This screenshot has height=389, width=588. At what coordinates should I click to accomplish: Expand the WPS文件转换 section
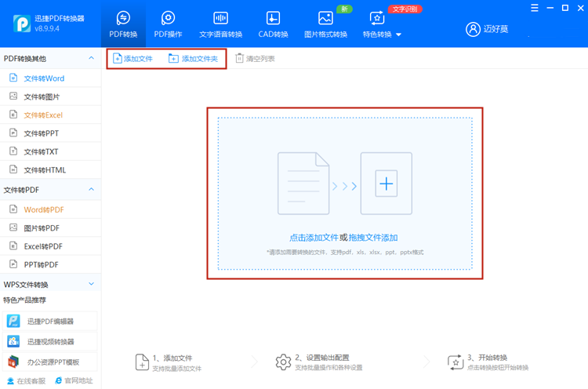(91, 284)
